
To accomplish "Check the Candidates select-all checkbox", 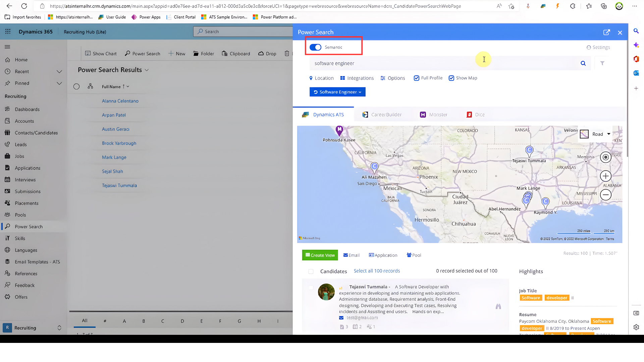I will point(311,271).
